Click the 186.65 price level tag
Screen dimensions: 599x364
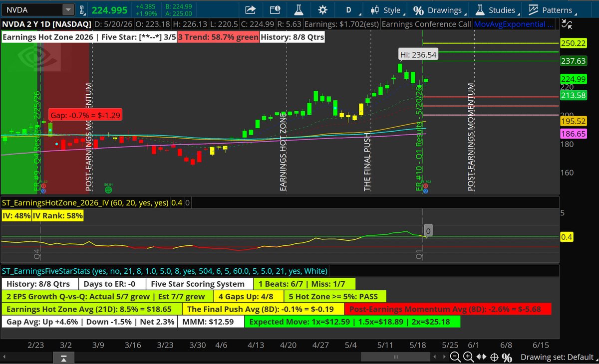pos(573,134)
